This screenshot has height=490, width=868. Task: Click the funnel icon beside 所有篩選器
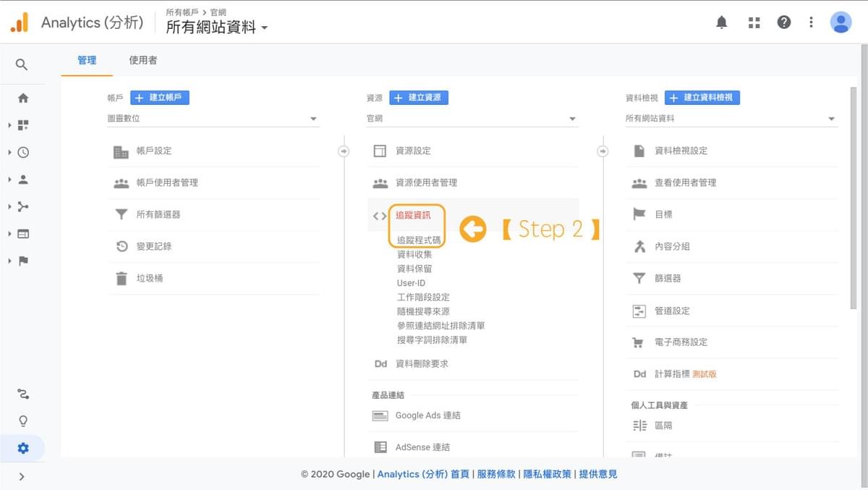coord(122,214)
